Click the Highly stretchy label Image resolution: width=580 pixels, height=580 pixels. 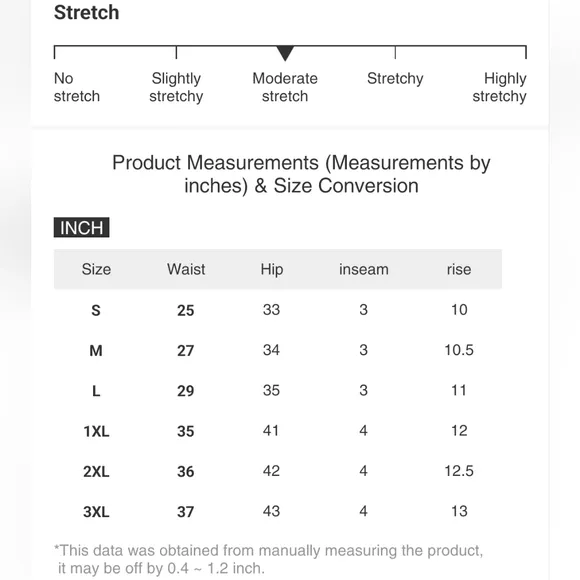(499, 88)
